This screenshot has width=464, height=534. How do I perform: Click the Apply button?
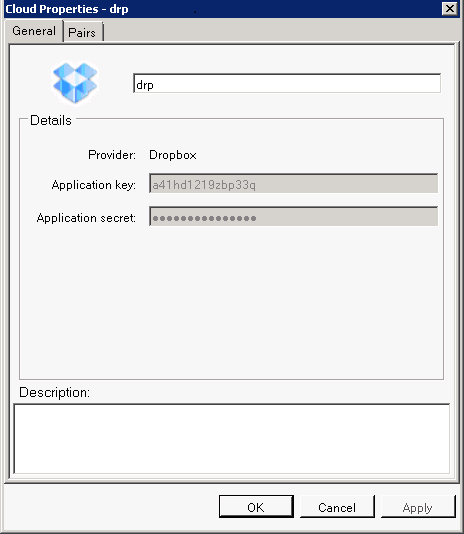[x=418, y=507]
